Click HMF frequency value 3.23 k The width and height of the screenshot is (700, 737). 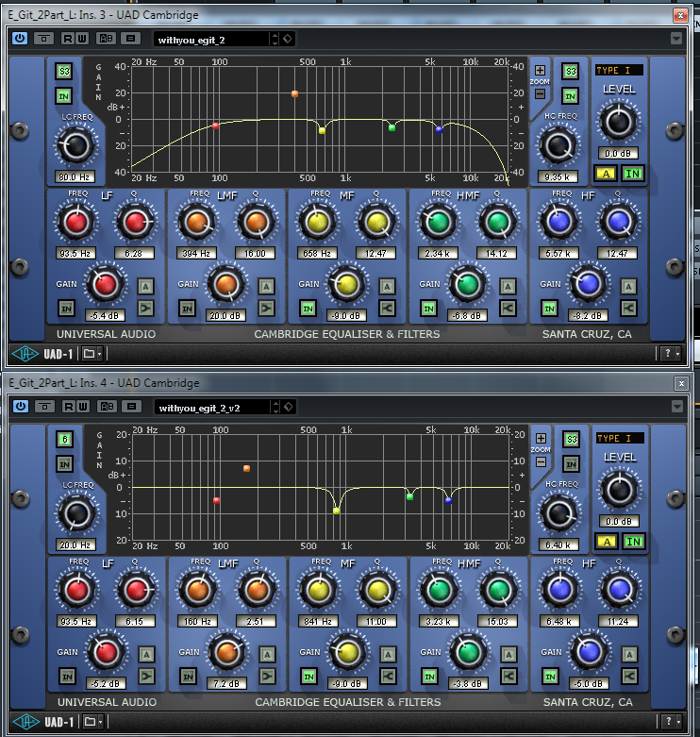click(439, 621)
